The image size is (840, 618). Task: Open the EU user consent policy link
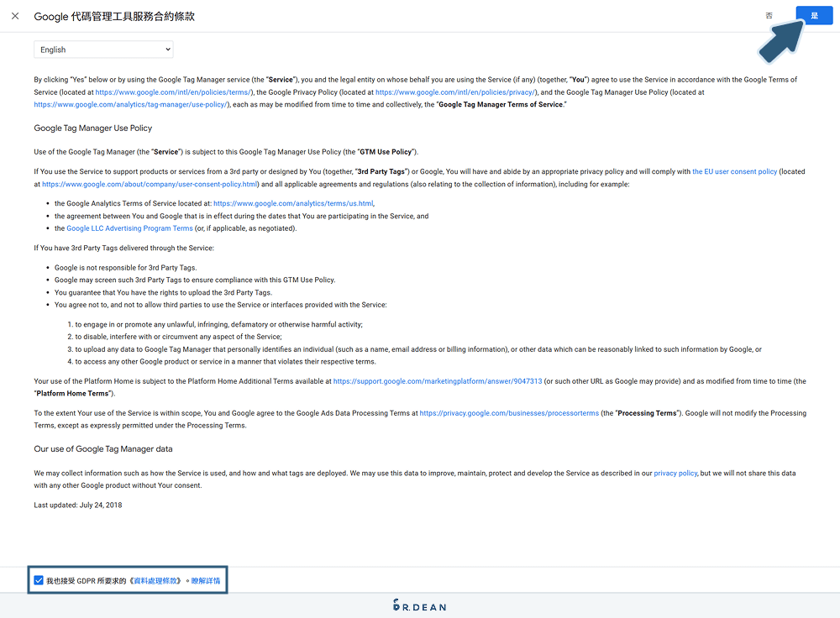[734, 170]
